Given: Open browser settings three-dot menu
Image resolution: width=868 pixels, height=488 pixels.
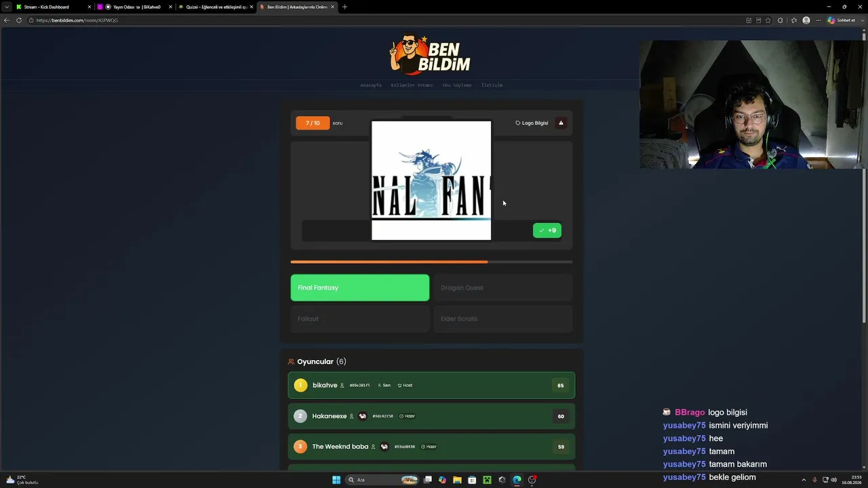Looking at the screenshot, I should [x=818, y=20].
